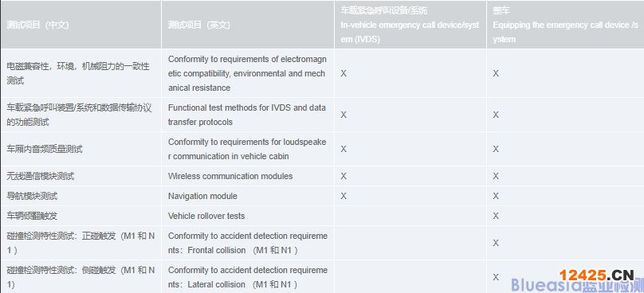Click the 导航模块测试 cell
Image resolution: width=644 pixels, height=293 pixels.
[x=80, y=196]
